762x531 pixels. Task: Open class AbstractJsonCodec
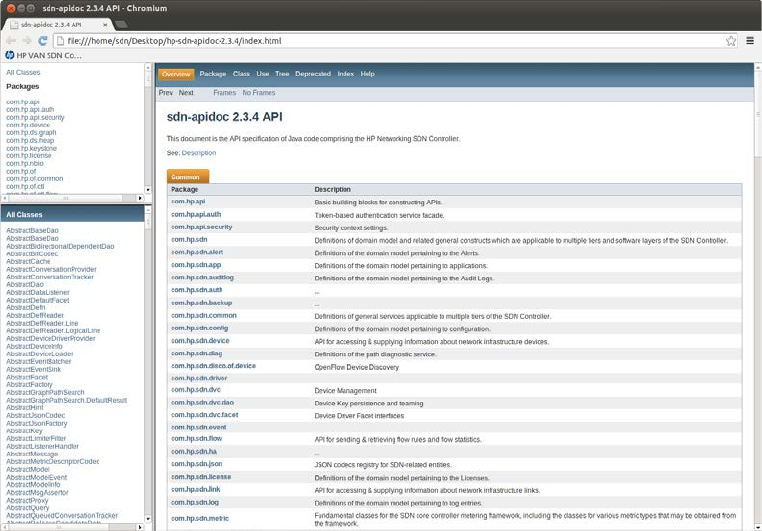pos(35,415)
